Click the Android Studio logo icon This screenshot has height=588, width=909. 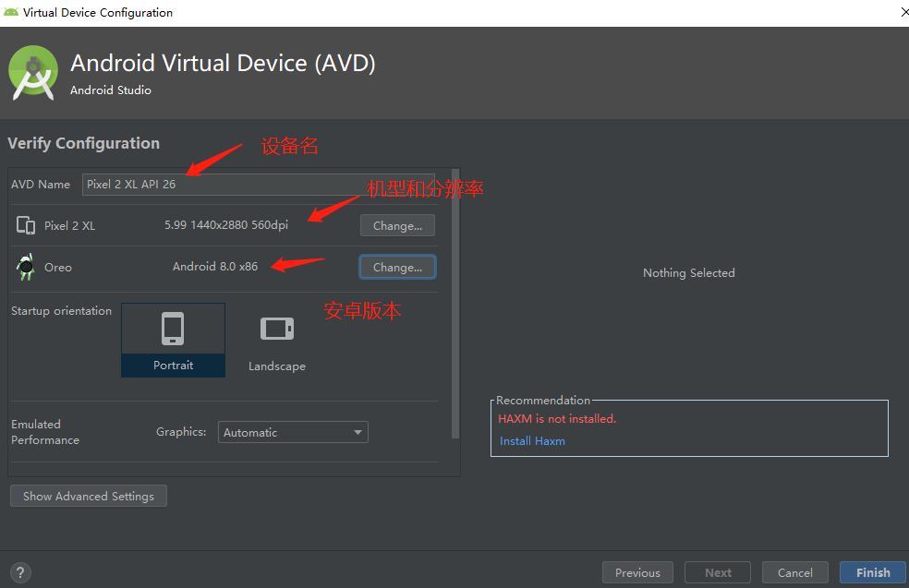[33, 73]
